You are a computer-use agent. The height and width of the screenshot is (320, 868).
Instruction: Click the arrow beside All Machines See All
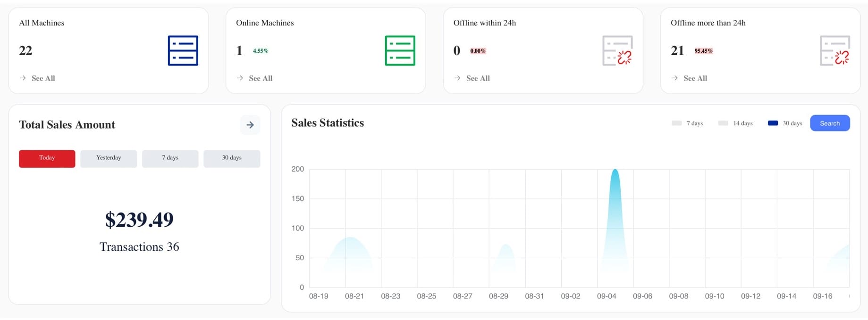[x=23, y=78]
